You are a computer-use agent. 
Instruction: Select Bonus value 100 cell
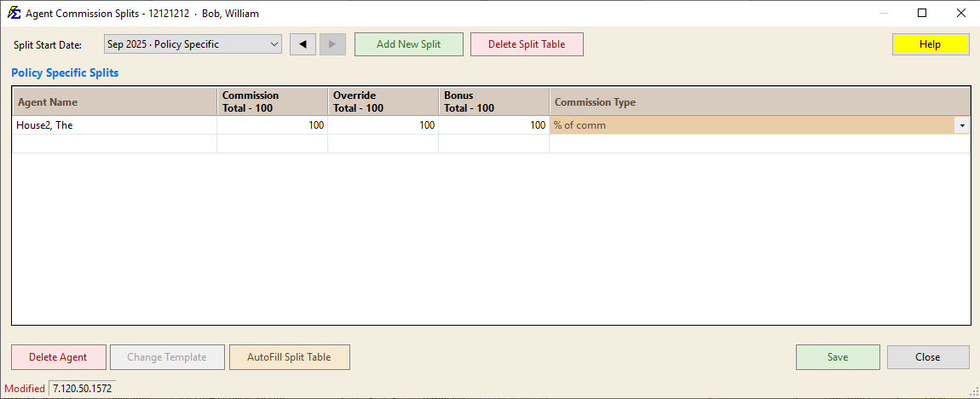(493, 125)
